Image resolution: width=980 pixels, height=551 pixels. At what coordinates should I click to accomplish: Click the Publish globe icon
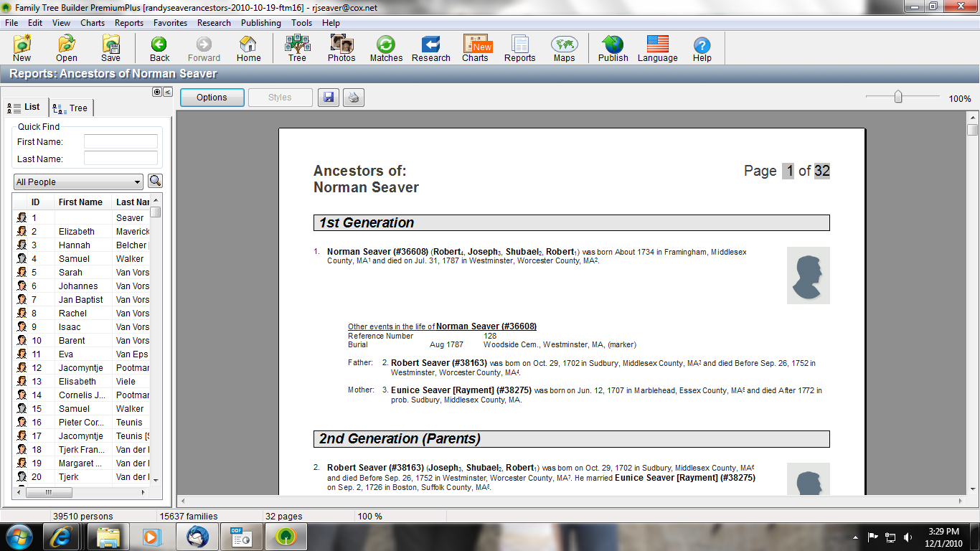tap(613, 48)
